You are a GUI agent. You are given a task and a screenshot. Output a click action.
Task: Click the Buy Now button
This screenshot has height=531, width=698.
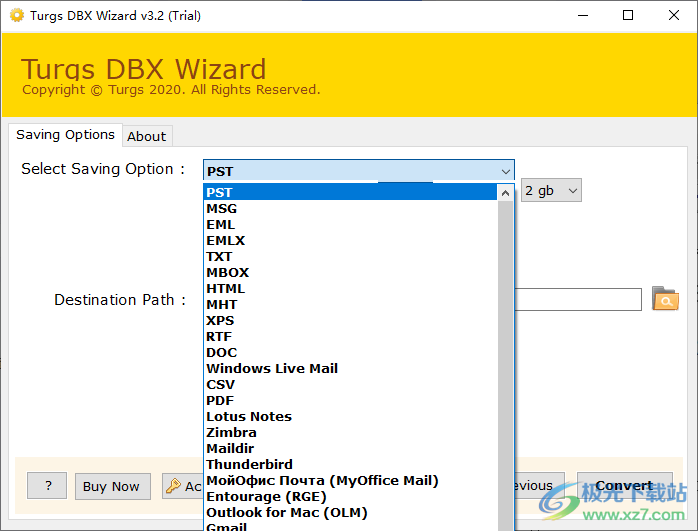113,486
